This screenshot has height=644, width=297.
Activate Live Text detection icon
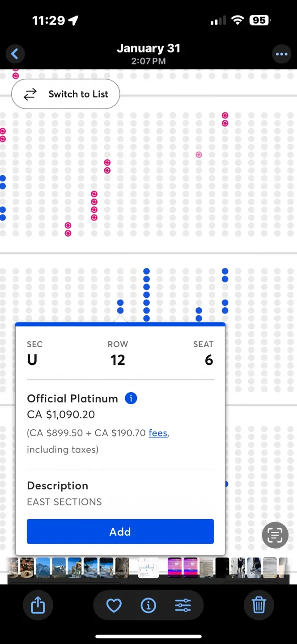(275, 535)
